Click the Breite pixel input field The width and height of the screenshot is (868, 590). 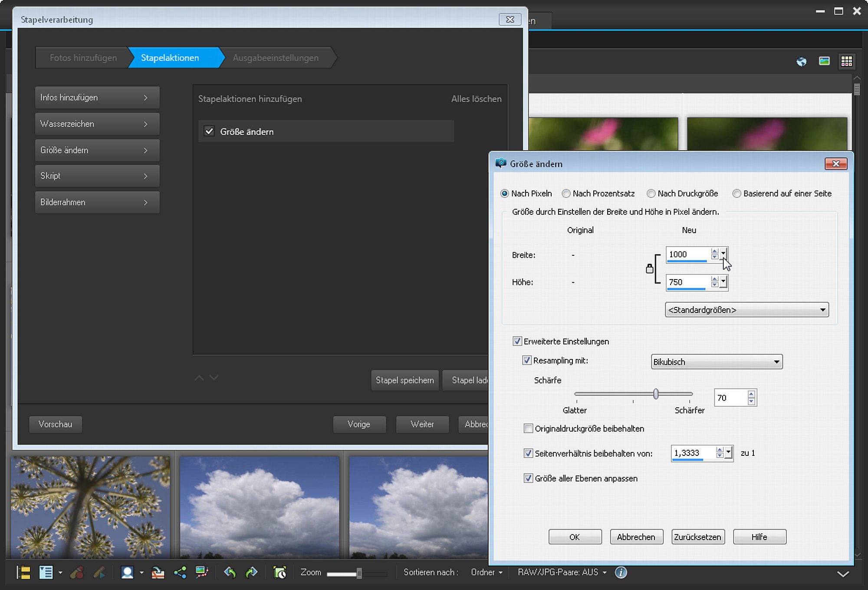[x=688, y=254]
